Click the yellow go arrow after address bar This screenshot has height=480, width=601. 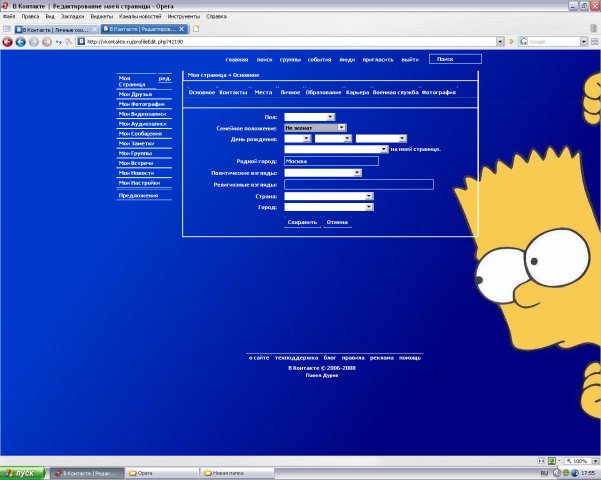(511, 41)
